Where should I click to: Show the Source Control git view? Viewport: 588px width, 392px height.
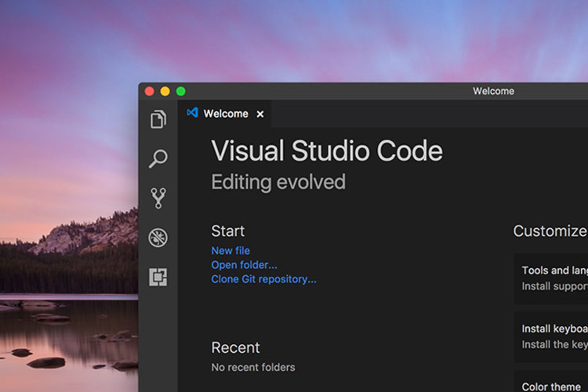(158, 198)
